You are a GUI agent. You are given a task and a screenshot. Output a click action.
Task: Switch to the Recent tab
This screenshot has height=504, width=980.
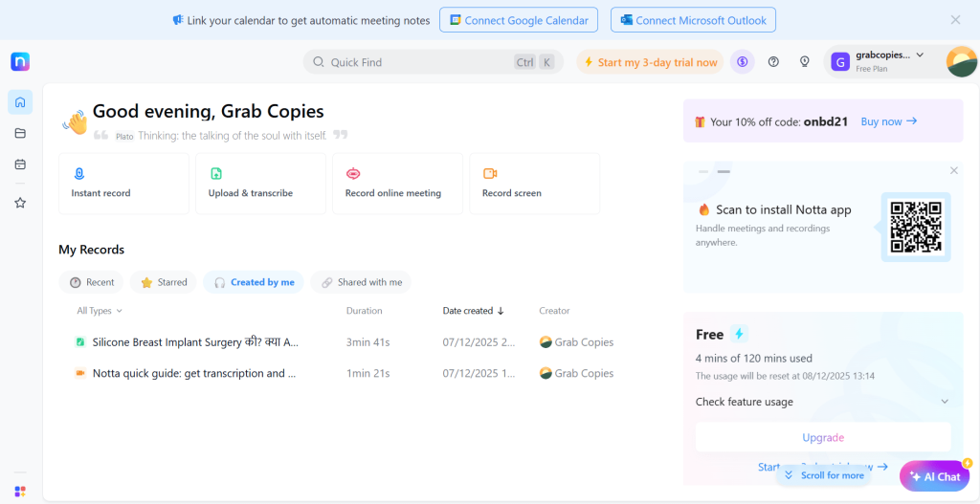click(x=91, y=282)
